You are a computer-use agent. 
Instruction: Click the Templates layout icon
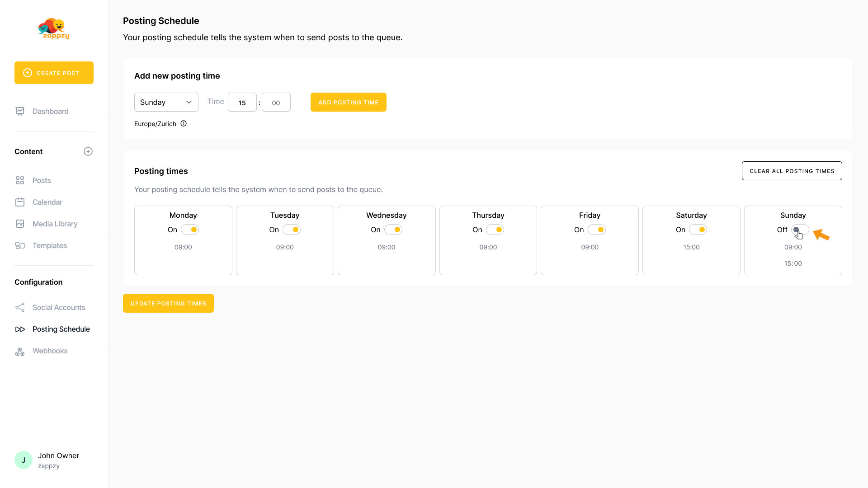point(20,245)
